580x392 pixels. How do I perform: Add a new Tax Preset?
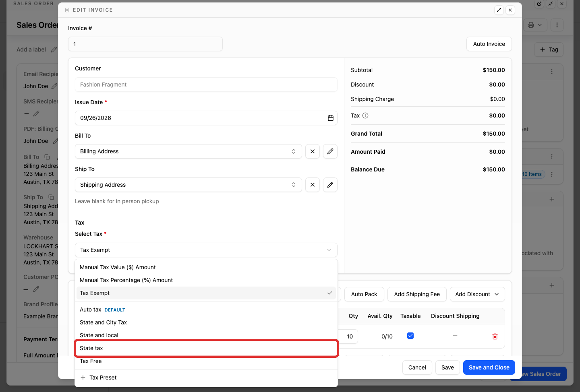[x=206, y=378]
